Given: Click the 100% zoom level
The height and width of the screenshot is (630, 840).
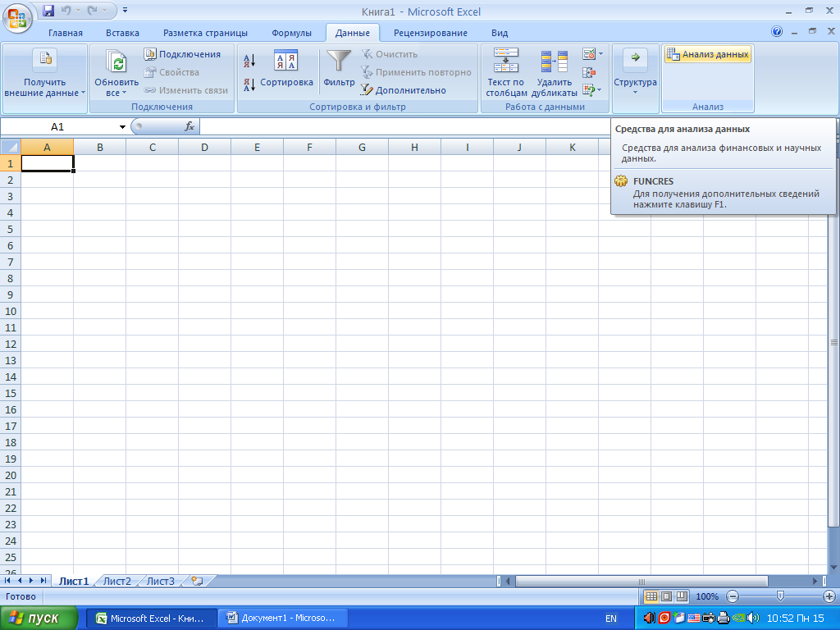Looking at the screenshot, I should point(707,596).
